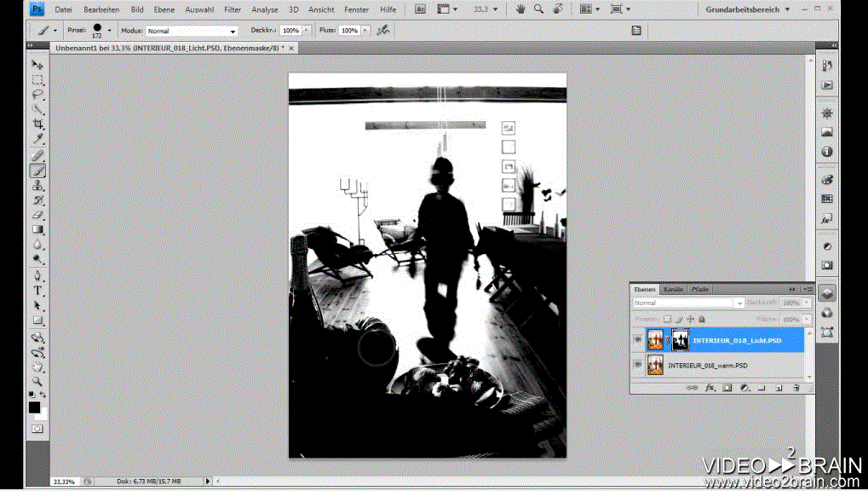Open the Grundarbeitsbereich workspace dropdown
The height and width of the screenshot is (491, 868).
pyautogui.click(x=747, y=9)
